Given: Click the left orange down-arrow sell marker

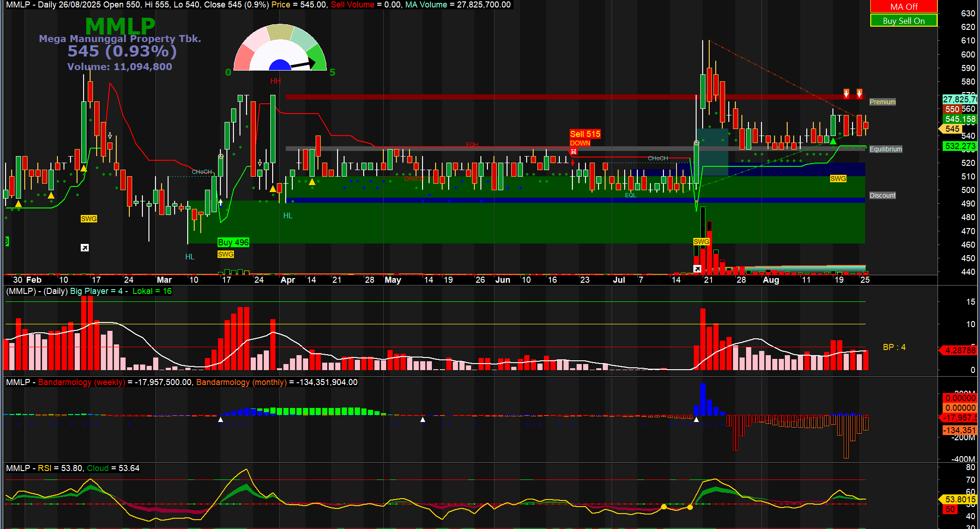Looking at the screenshot, I should click(x=846, y=93).
